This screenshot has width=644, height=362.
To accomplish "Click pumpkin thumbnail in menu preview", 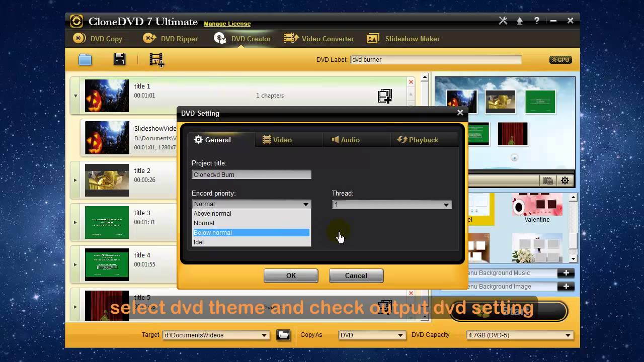I will [462, 102].
